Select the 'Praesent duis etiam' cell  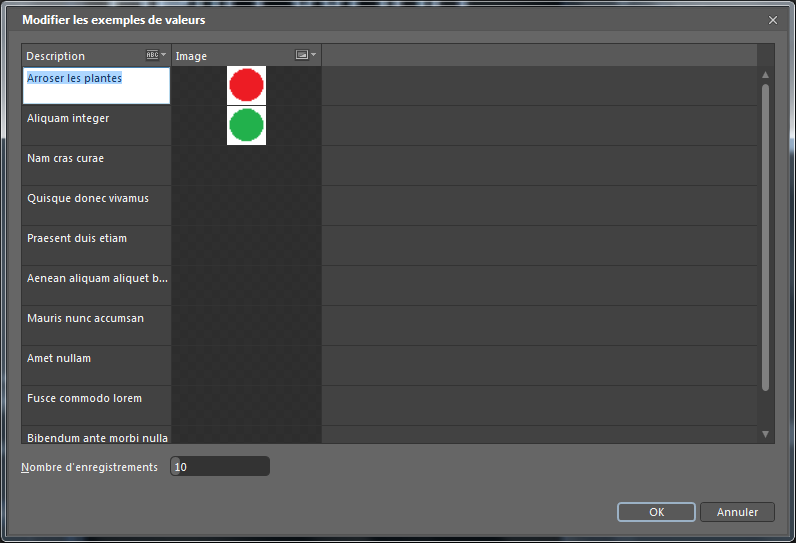click(x=96, y=245)
